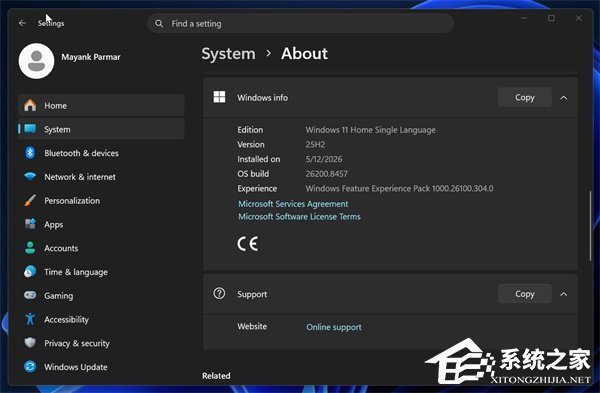Screen dimensions: 600x393
Task: Click the Apps icon in sidebar
Action: pyautogui.click(x=30, y=223)
